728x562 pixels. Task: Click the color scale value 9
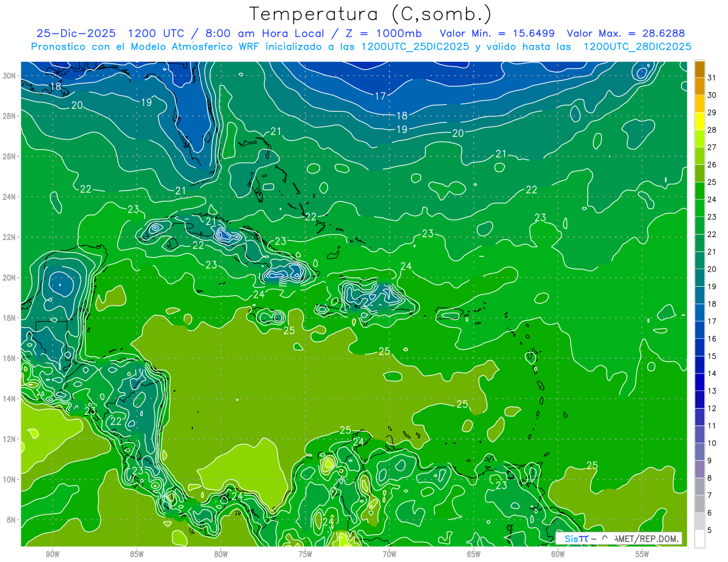coord(710,461)
